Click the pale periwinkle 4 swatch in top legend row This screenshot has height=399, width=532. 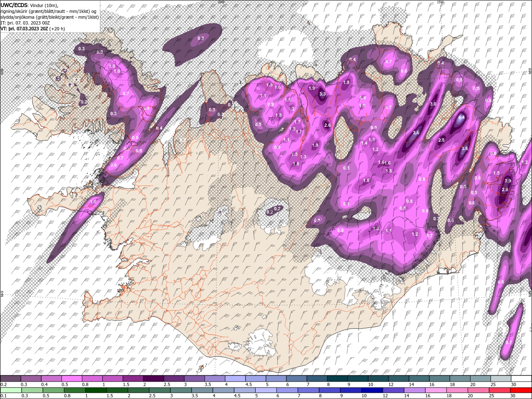[x=234, y=379]
